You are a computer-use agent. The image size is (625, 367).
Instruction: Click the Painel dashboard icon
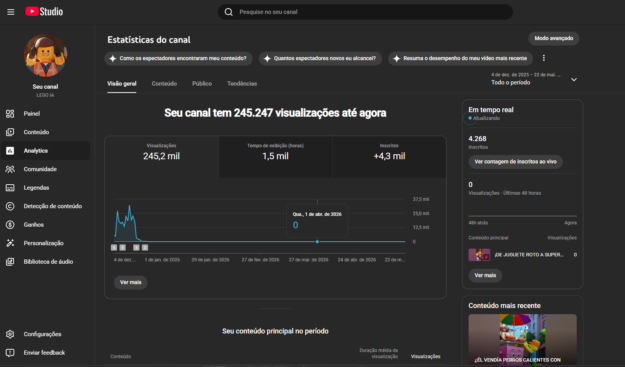pos(10,114)
